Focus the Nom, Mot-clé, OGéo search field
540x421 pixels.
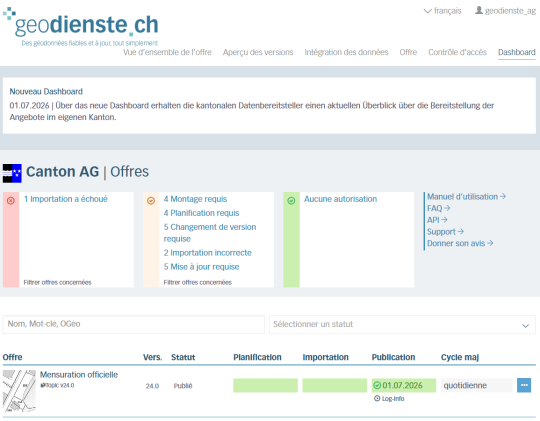[x=134, y=324]
